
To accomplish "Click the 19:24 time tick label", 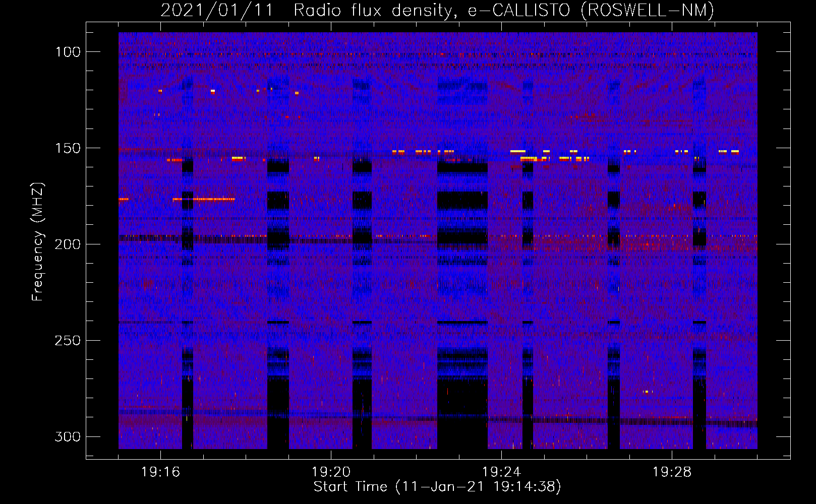I will [501, 472].
